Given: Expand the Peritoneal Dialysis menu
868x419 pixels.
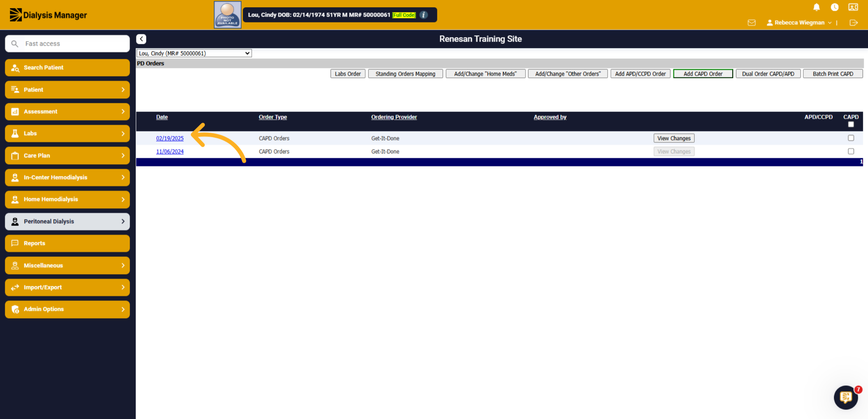Looking at the screenshot, I should click(67, 221).
